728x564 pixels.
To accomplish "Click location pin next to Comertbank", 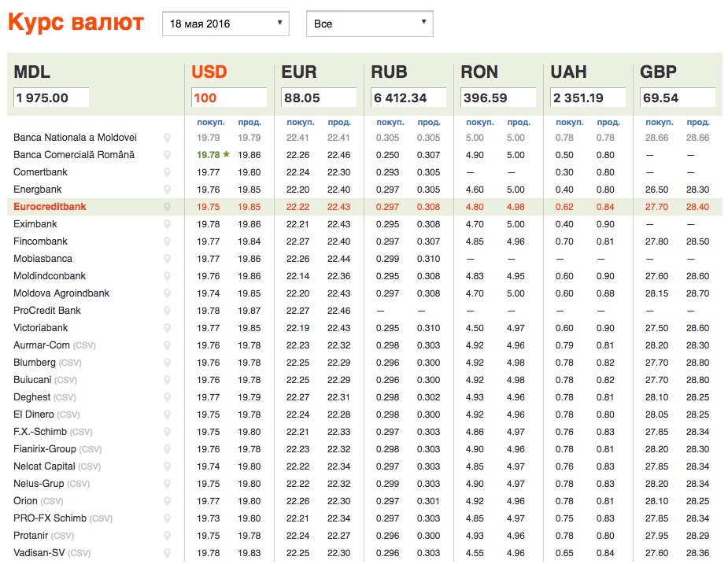I will point(167,172).
